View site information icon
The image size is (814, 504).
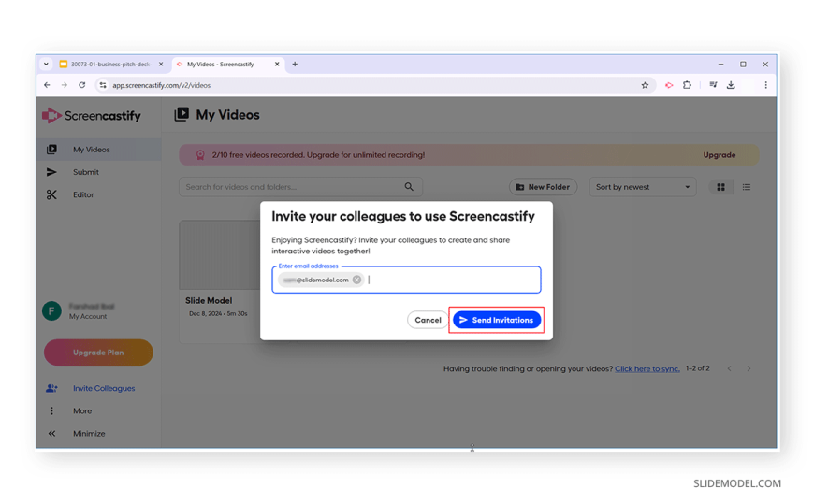click(x=103, y=85)
